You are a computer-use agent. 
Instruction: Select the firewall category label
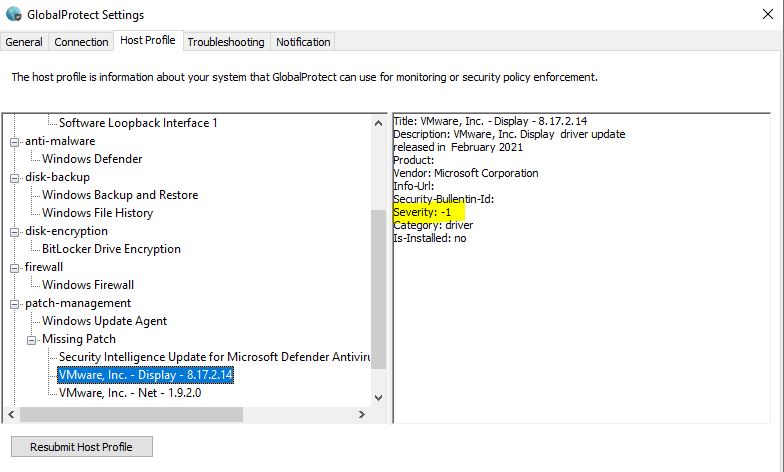44,267
